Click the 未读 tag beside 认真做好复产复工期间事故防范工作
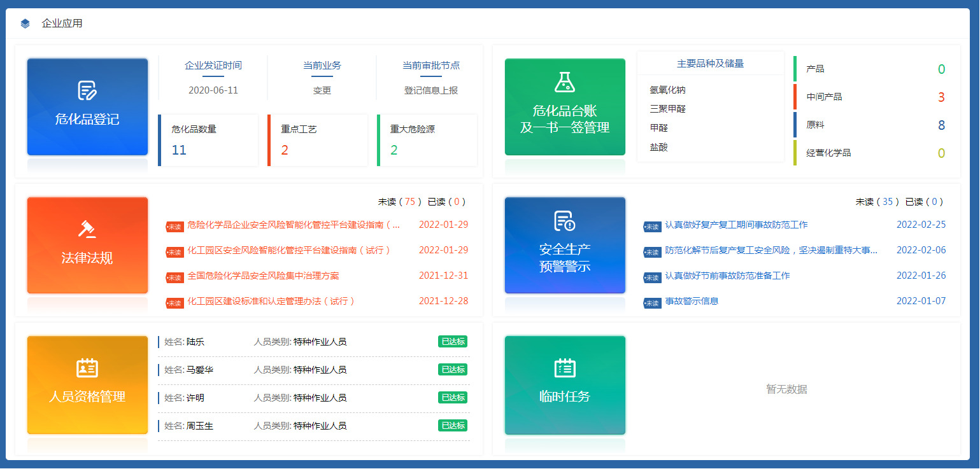The image size is (980, 469). point(652,227)
